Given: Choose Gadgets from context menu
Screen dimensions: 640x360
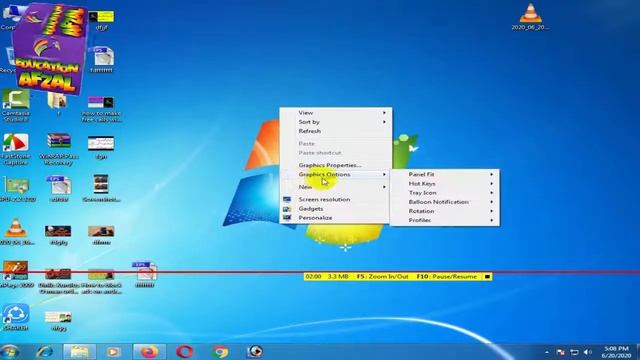Looking at the screenshot, I should 336,209.
